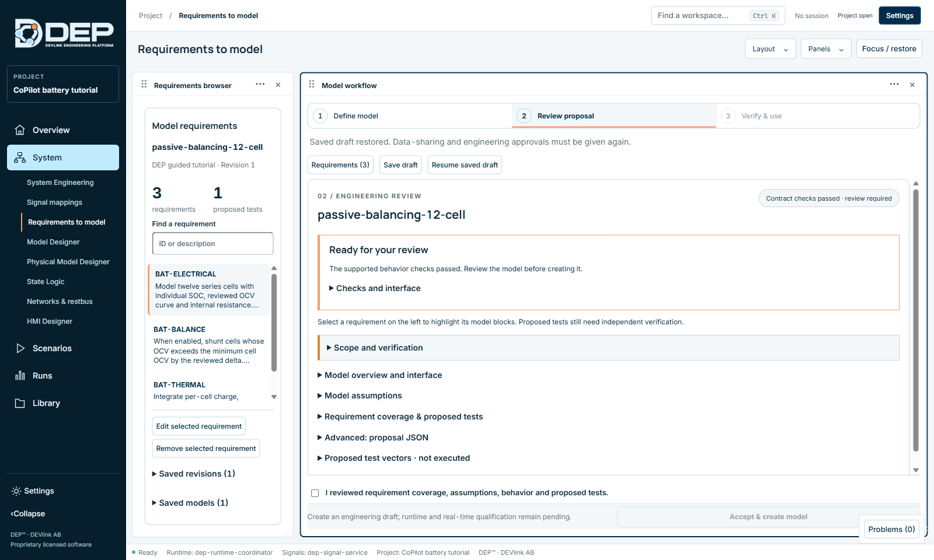Click Edit selected requirement
934x560 pixels.
(199, 426)
